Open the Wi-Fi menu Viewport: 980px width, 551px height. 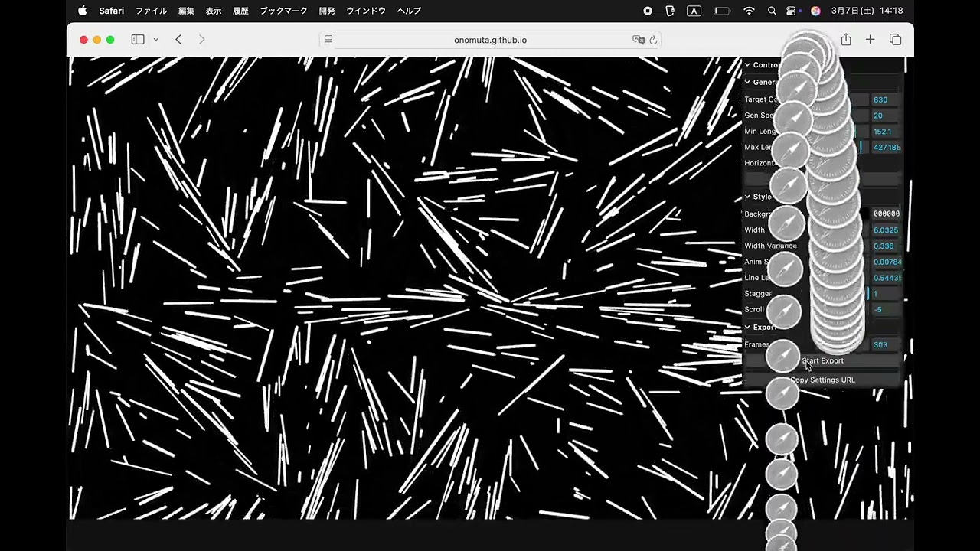[x=749, y=11]
